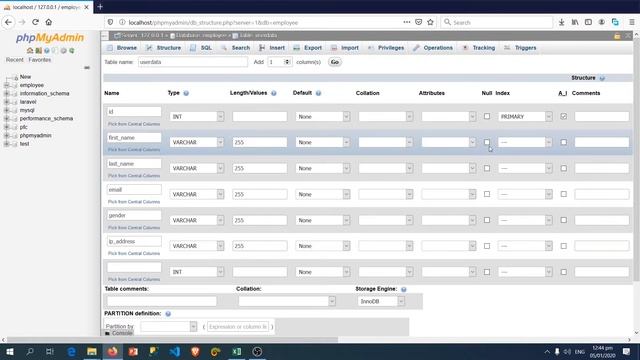Click the log out icon beside home
640x360 pixels.
(x=38, y=51)
